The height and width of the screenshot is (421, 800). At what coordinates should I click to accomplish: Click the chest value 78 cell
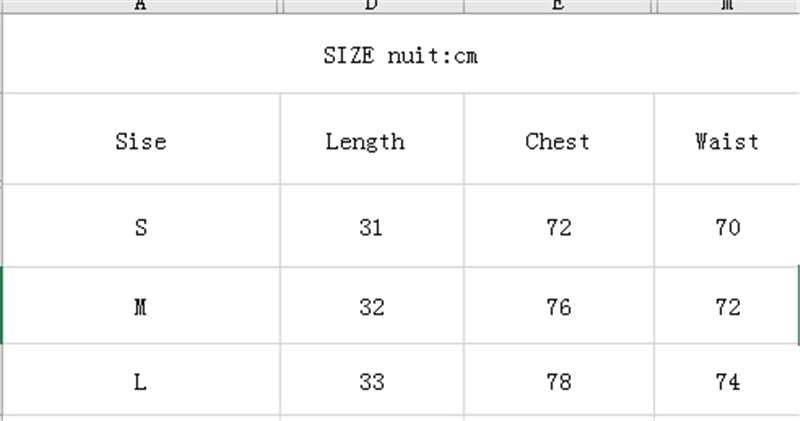click(x=559, y=382)
